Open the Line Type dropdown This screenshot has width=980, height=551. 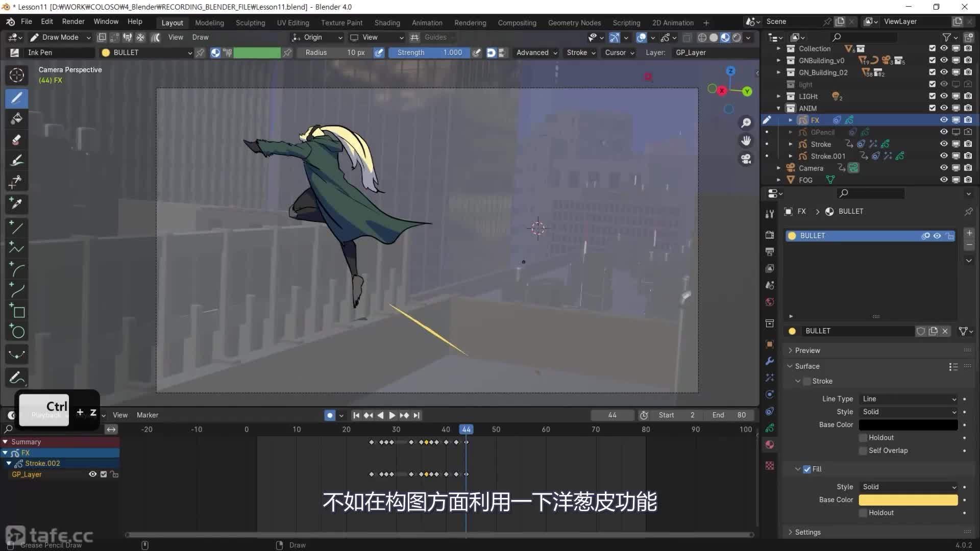[x=909, y=399]
